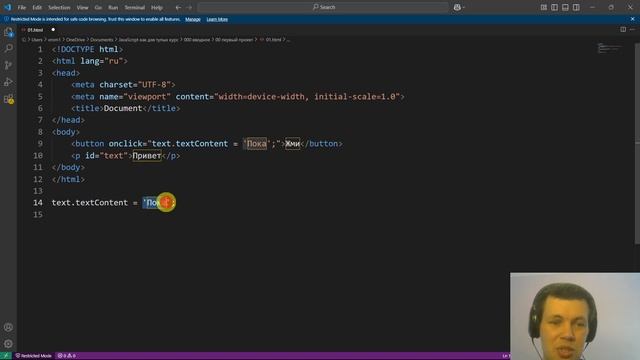This screenshot has height=360, width=640.
Task: Click the lang="ru" attribute text
Action: click(x=102, y=61)
